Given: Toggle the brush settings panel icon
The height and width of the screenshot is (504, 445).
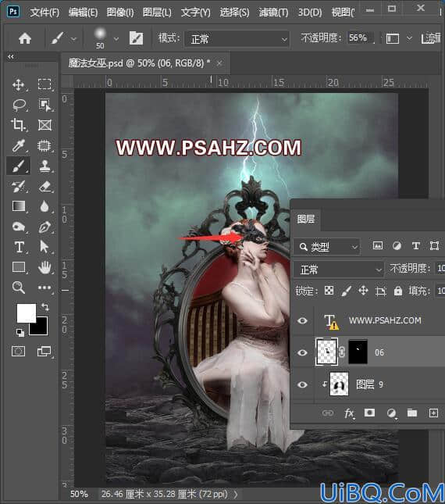Looking at the screenshot, I should click(x=136, y=38).
